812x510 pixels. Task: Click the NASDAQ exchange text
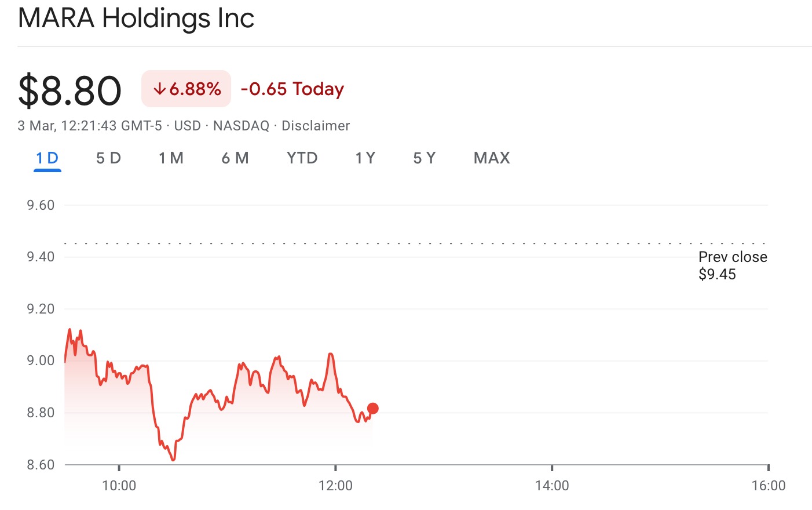tap(241, 126)
